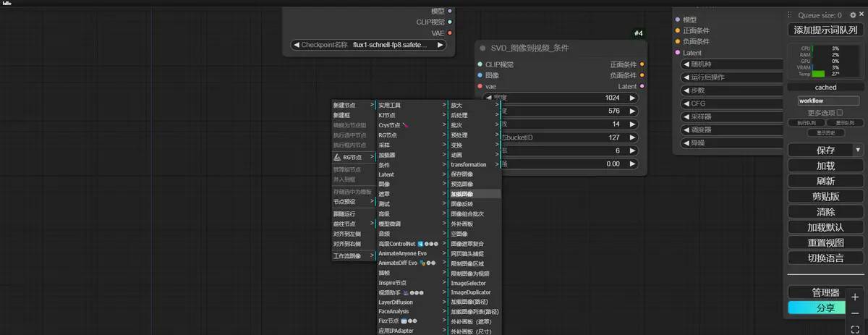Select 新建框 in context menu

point(354,115)
